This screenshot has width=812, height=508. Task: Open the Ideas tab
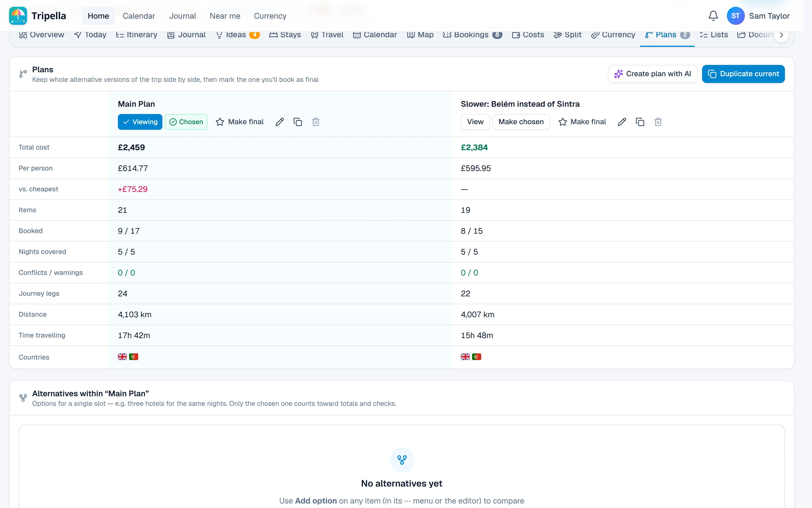(238, 35)
